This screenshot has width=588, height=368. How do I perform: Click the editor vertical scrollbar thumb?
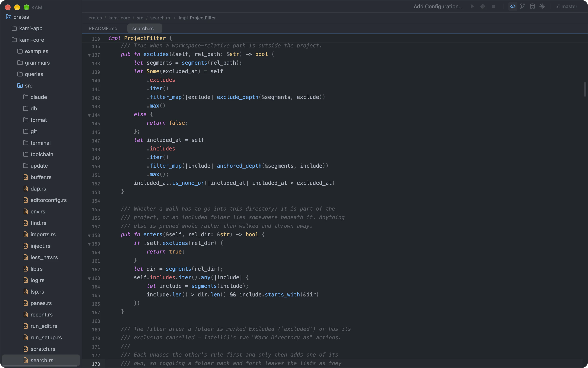[x=585, y=90]
